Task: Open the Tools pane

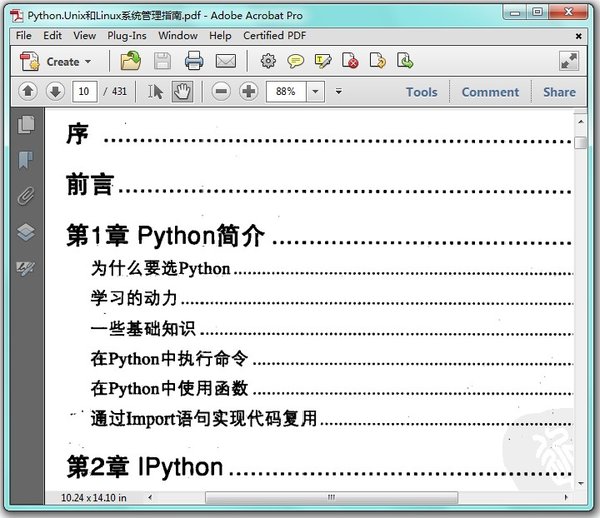Action: click(x=422, y=92)
